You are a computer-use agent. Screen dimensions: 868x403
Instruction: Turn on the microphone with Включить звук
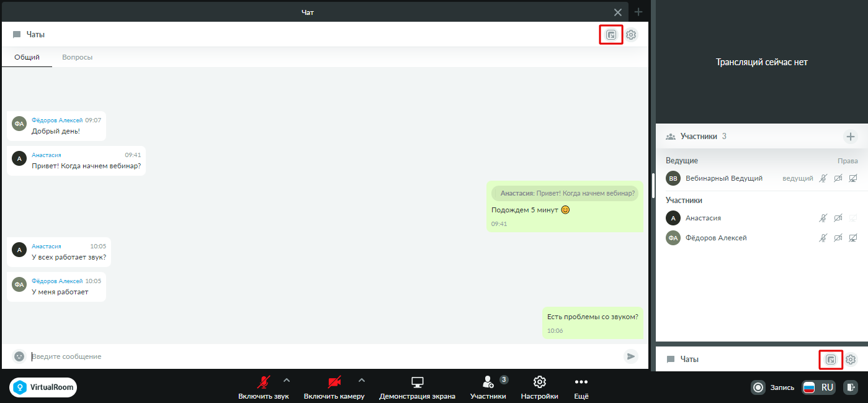264,388
